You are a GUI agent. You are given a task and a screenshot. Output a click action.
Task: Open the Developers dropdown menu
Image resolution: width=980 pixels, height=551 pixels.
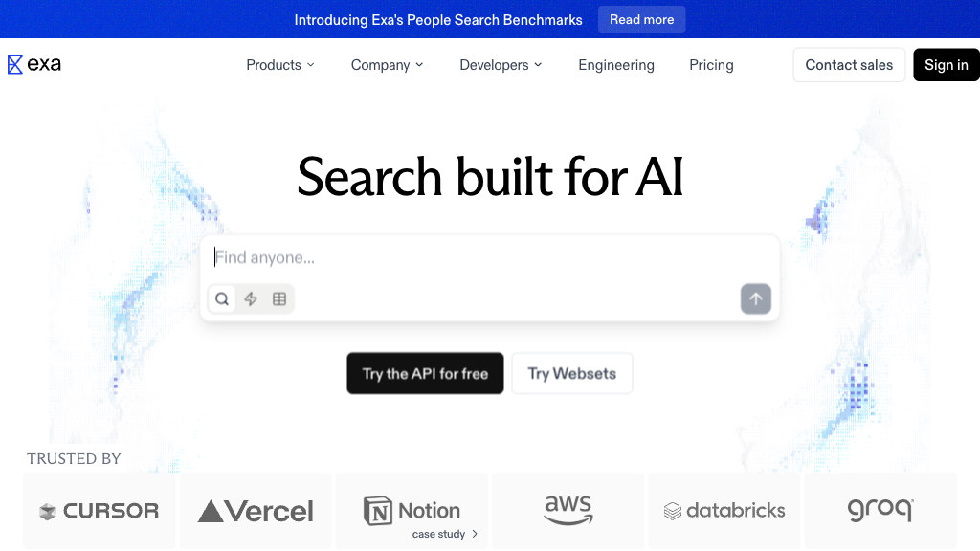point(501,65)
